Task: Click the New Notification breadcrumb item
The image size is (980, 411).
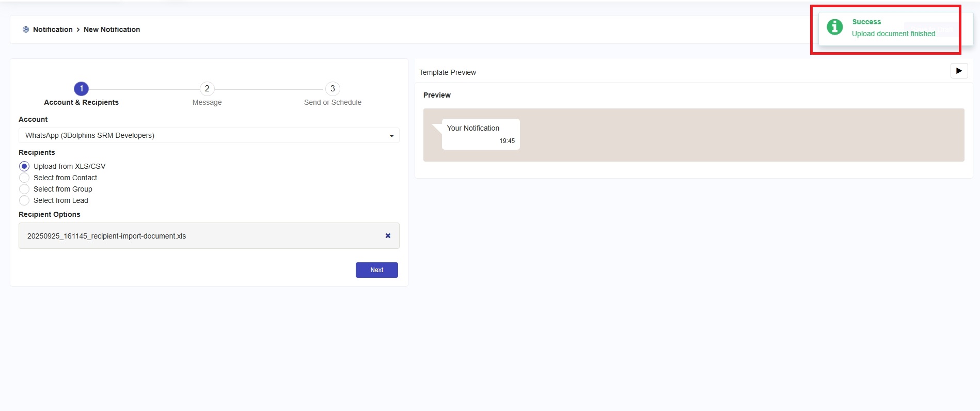Action: pos(112,29)
